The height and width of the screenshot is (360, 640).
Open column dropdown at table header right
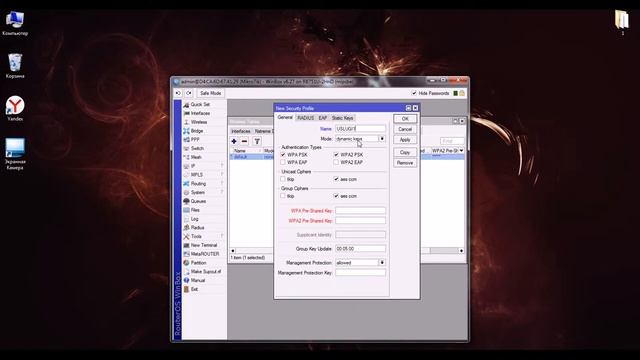pos(462,151)
